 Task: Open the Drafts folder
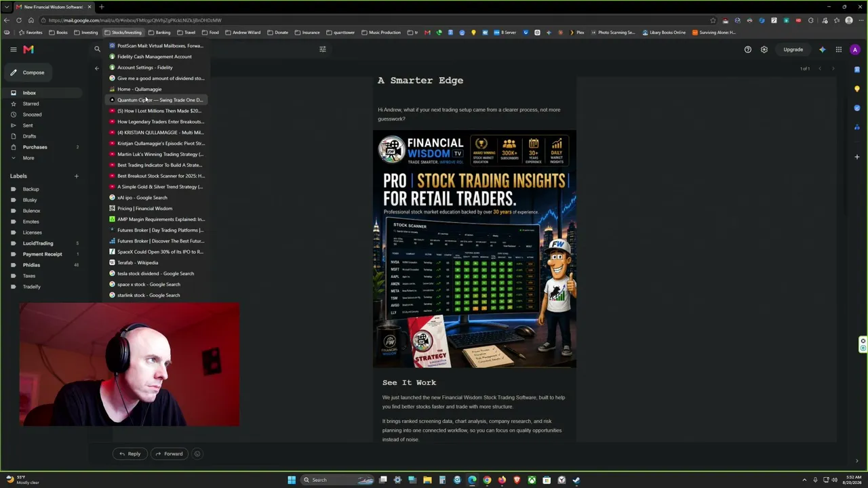(42, 136)
